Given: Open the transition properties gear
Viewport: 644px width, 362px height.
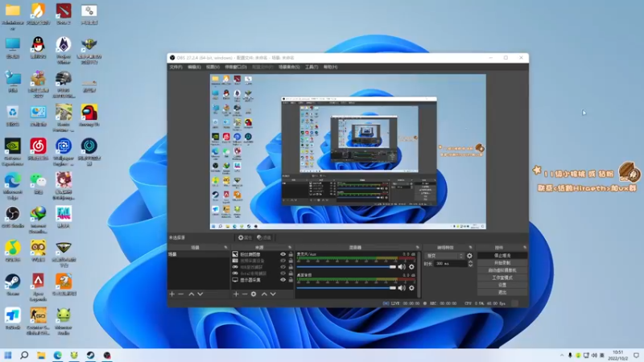Looking at the screenshot, I should pos(469,256).
